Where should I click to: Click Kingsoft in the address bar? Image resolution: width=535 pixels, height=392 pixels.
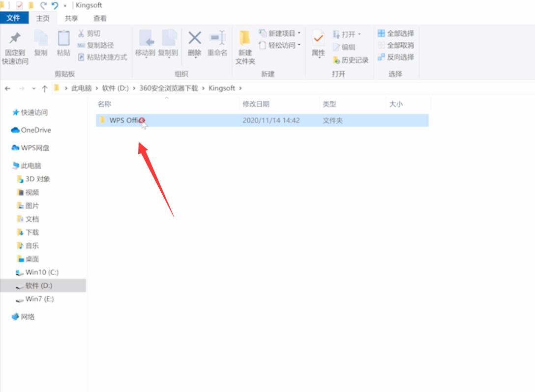point(222,88)
